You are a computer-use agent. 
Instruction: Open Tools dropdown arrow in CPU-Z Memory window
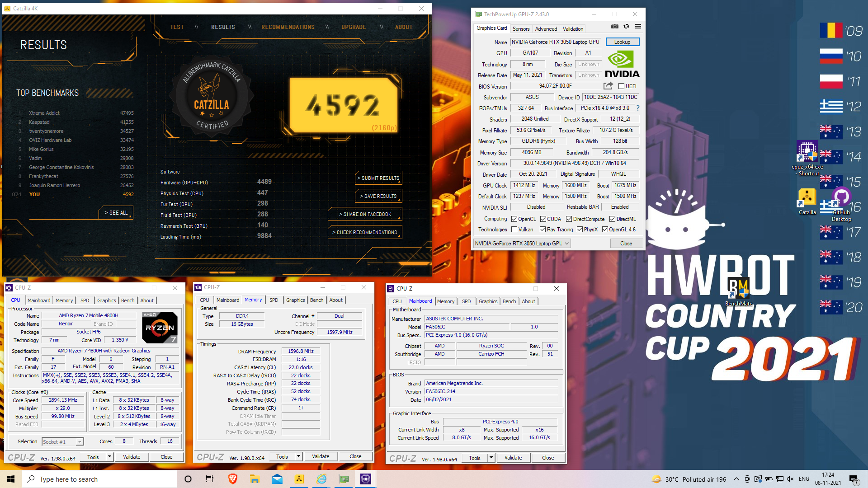click(x=298, y=456)
